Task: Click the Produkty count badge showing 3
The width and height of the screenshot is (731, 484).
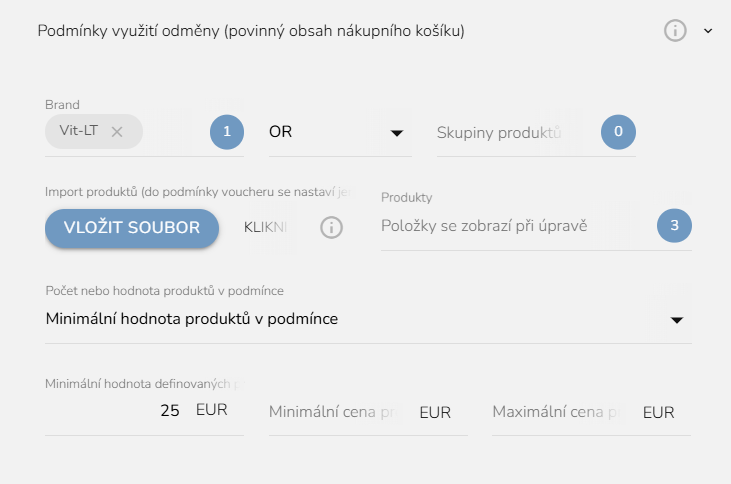Action: [674, 226]
